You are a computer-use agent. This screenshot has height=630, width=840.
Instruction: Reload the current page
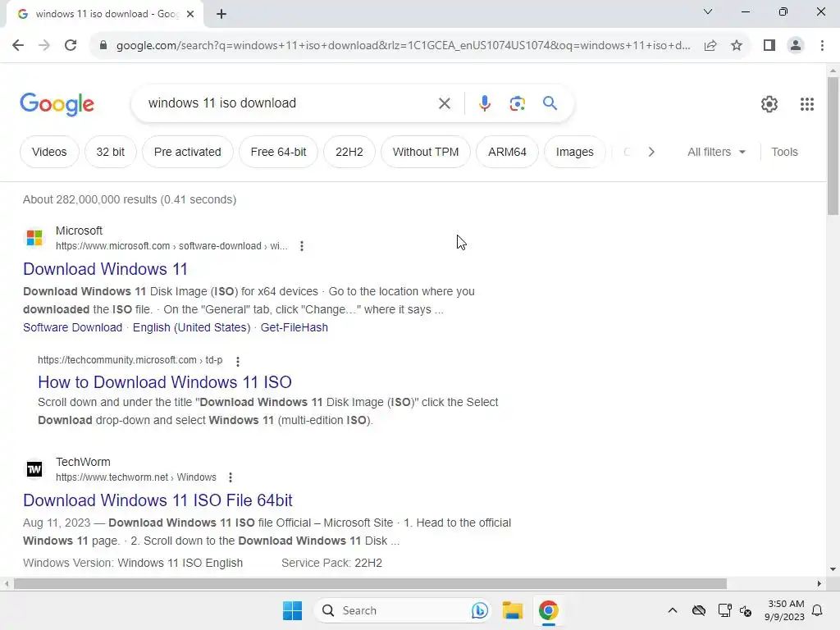(71, 45)
